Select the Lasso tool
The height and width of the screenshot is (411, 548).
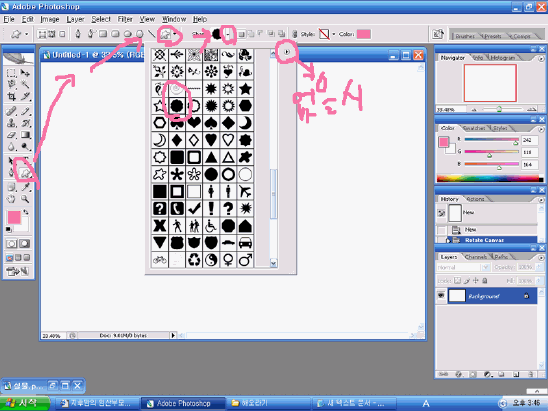click(x=12, y=84)
